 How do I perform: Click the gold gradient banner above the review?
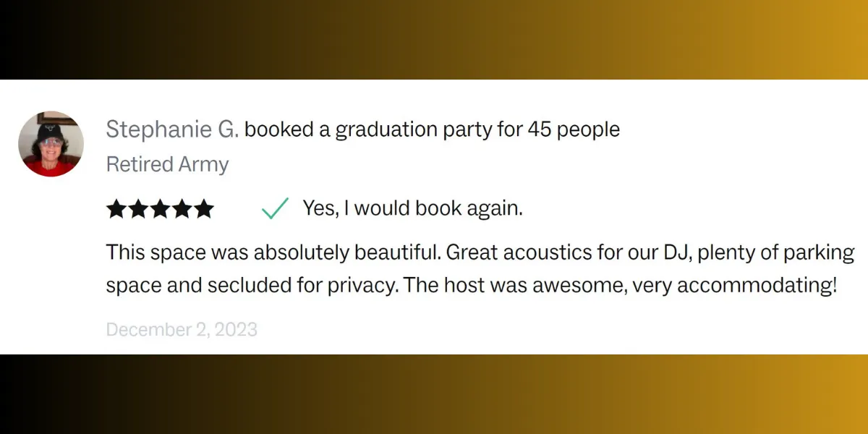(x=434, y=40)
